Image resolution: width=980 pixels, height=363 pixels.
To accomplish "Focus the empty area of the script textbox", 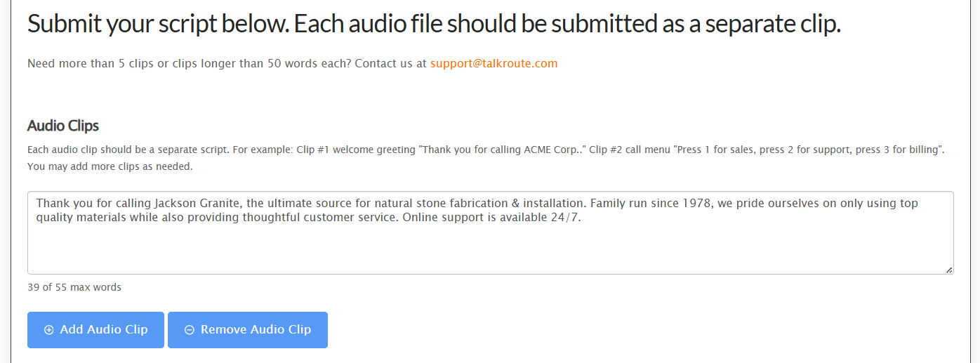I will point(490,249).
